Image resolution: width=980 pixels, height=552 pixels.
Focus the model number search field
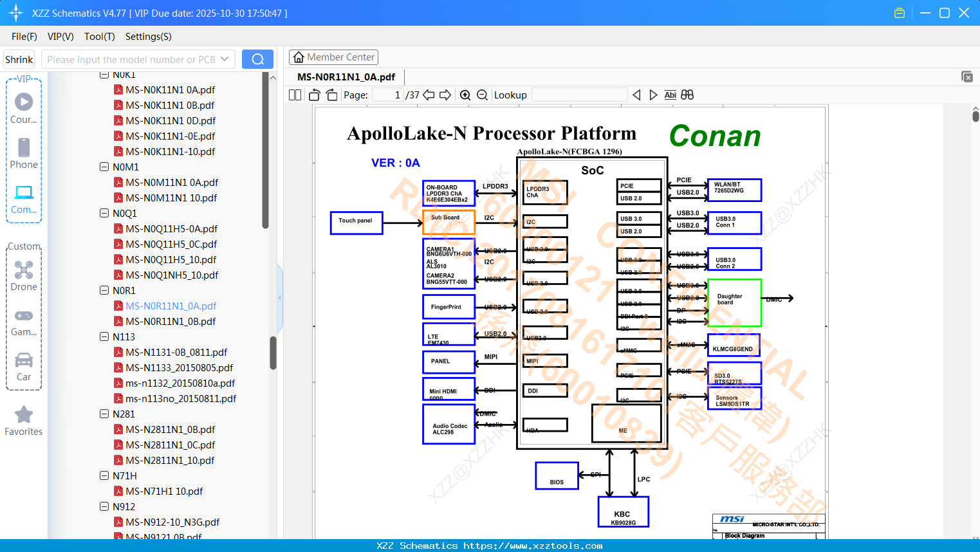point(131,59)
